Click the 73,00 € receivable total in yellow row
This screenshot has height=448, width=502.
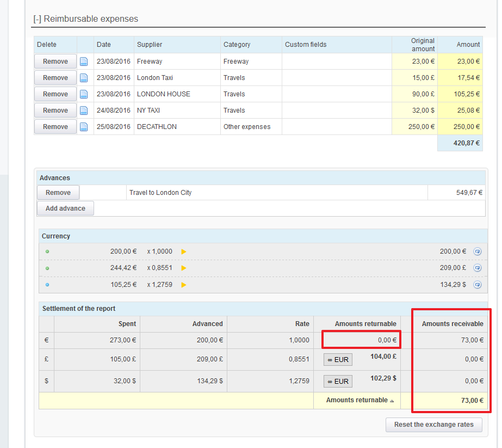click(x=472, y=400)
